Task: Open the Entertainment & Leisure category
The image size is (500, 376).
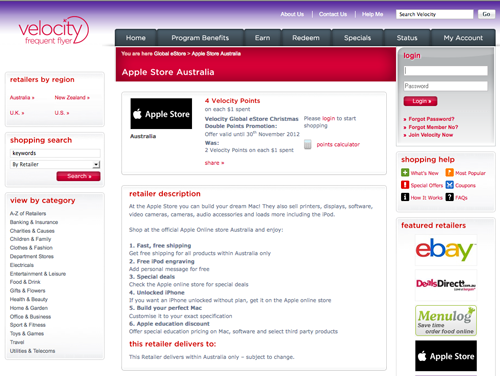Action: coord(38,274)
